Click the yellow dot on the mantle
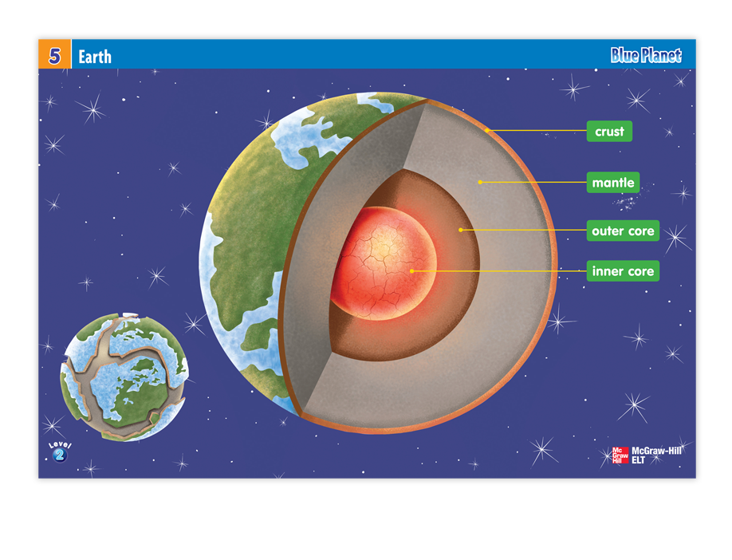This screenshot has height=560, width=732. tap(480, 182)
